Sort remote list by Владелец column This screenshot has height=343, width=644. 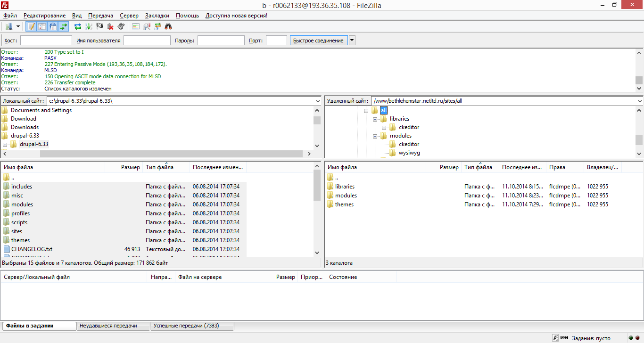tap(603, 167)
